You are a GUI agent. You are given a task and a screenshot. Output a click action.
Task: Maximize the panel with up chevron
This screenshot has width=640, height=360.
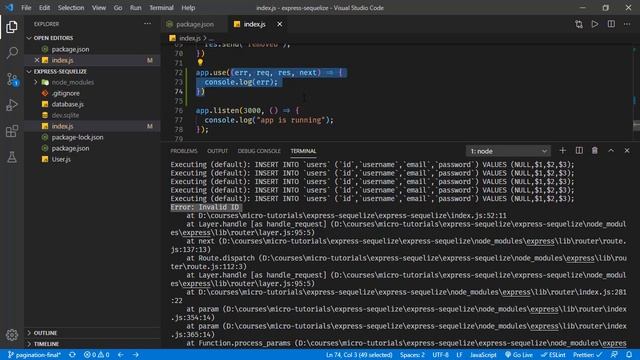[x=611, y=151]
